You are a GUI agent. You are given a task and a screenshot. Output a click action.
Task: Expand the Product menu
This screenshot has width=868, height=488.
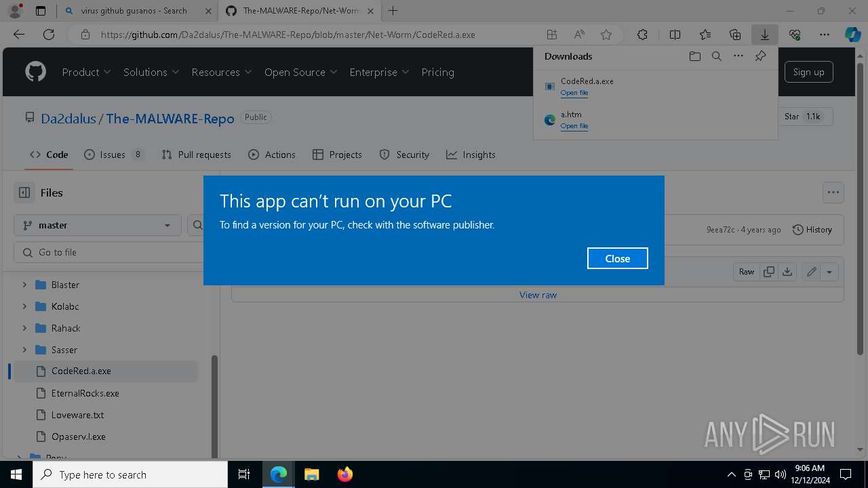click(x=86, y=72)
